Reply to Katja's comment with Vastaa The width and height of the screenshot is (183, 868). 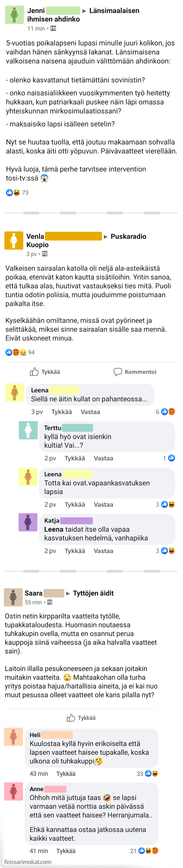(x=103, y=551)
